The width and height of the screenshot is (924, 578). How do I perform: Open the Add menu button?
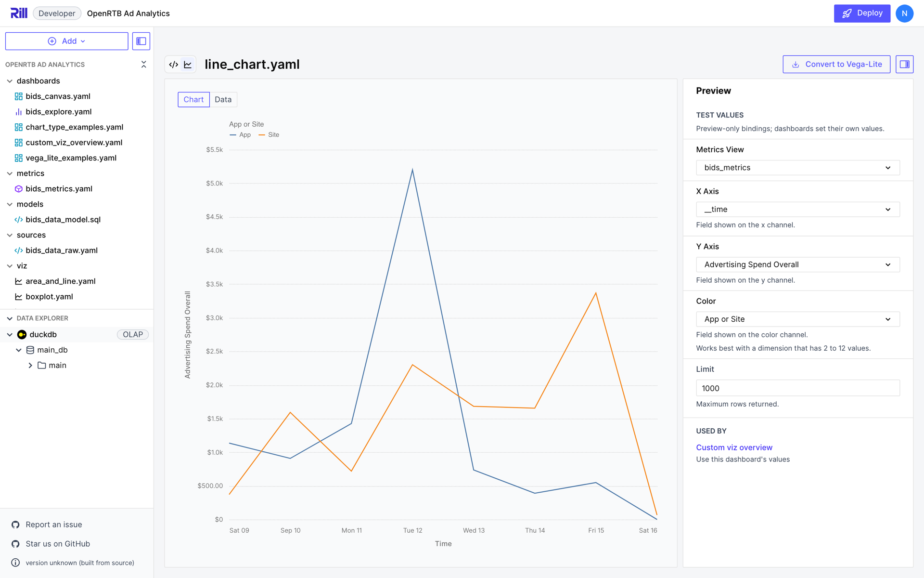pyautogui.click(x=66, y=41)
